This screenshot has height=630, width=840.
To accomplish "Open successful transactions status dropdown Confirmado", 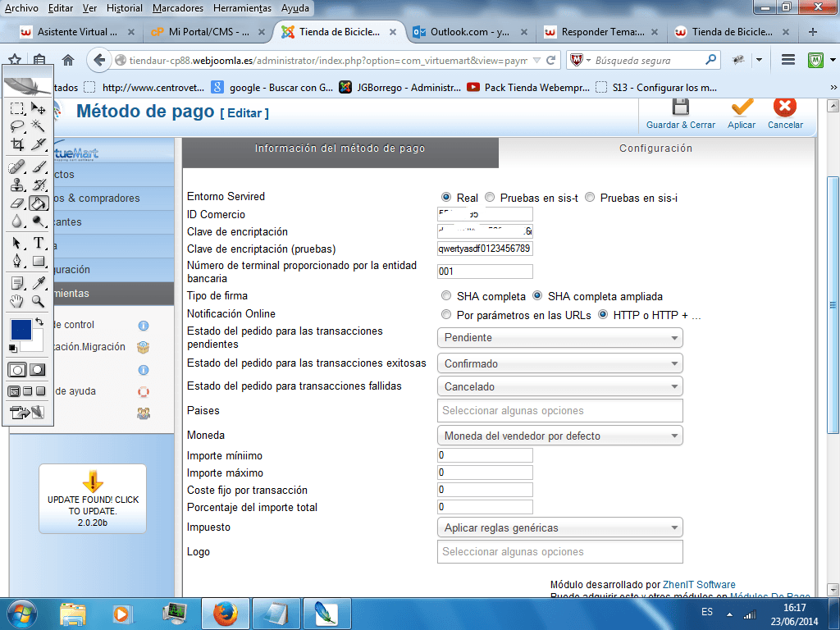I will click(x=559, y=363).
